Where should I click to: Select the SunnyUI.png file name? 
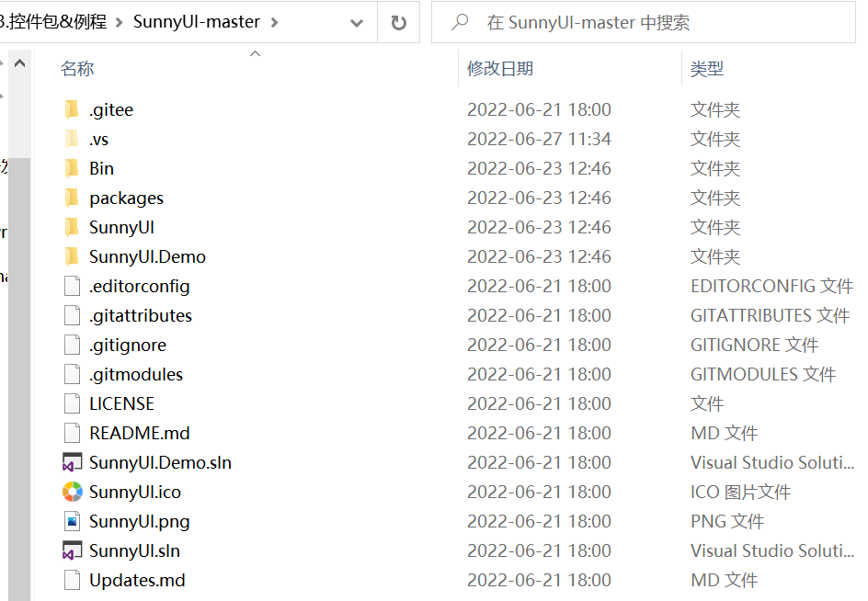[140, 521]
